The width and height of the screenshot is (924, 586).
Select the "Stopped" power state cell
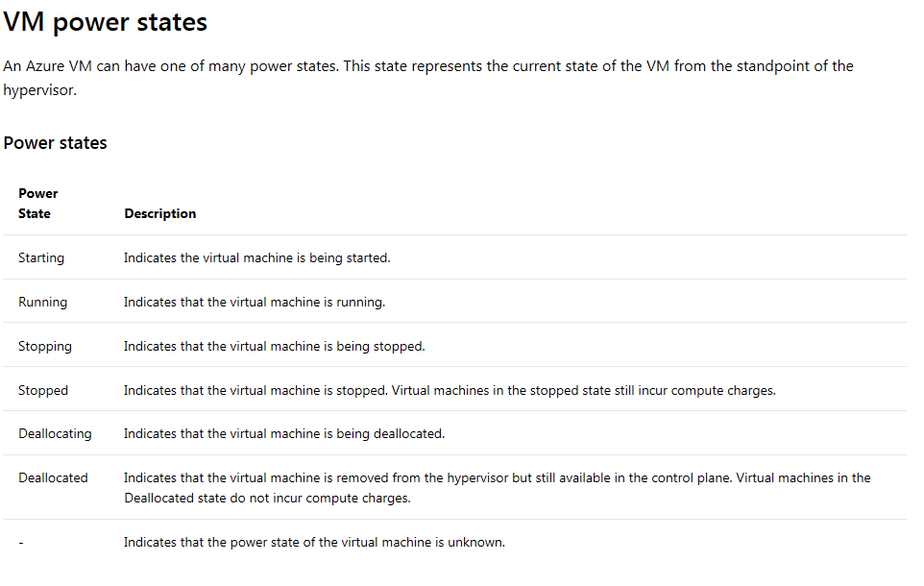(x=43, y=390)
